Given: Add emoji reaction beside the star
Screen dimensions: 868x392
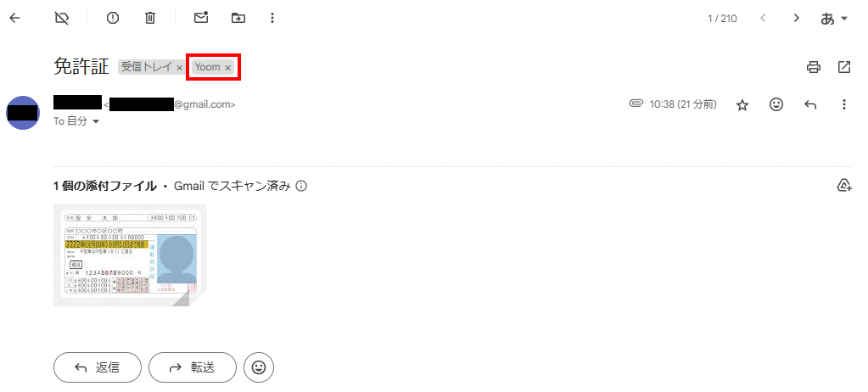Looking at the screenshot, I should (x=776, y=104).
